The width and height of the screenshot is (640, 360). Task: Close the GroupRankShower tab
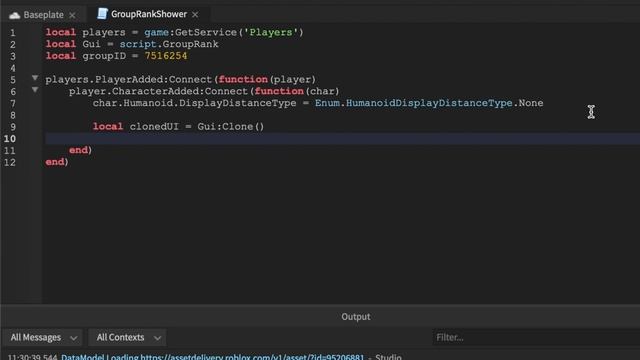pos(195,15)
